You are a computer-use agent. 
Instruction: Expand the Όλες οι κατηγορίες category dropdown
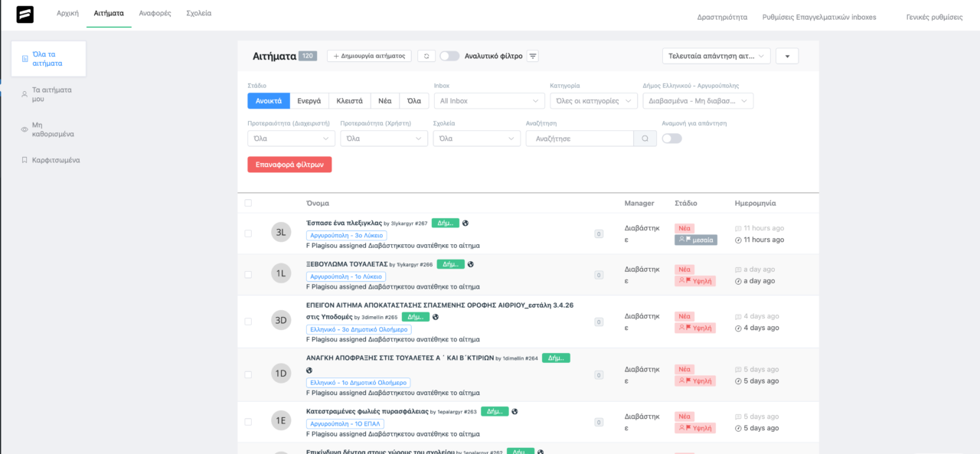point(593,101)
